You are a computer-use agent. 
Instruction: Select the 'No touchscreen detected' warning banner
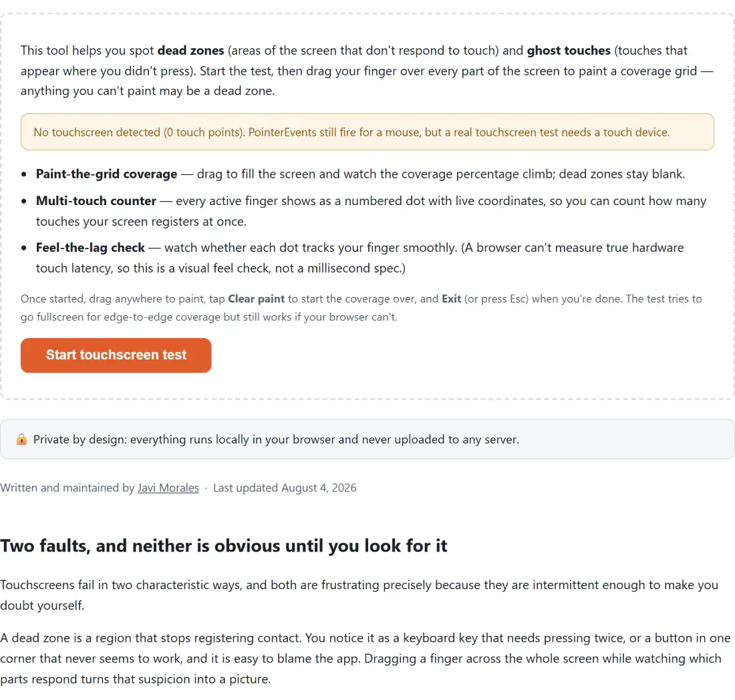[367, 132]
